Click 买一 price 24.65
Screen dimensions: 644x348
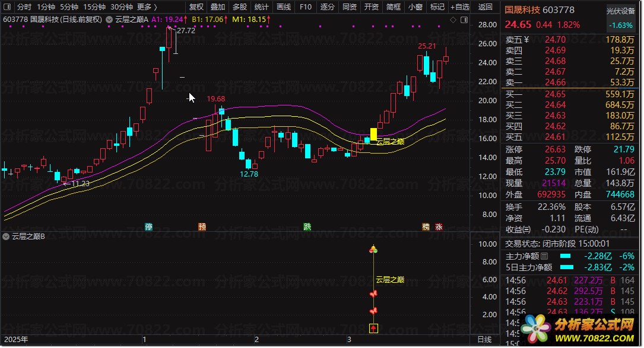tap(556, 94)
